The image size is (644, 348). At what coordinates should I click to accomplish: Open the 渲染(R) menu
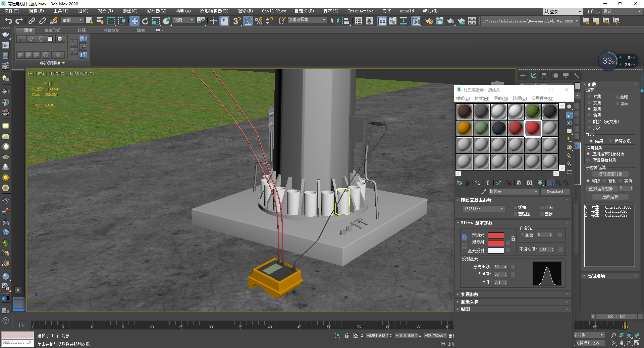coord(245,11)
